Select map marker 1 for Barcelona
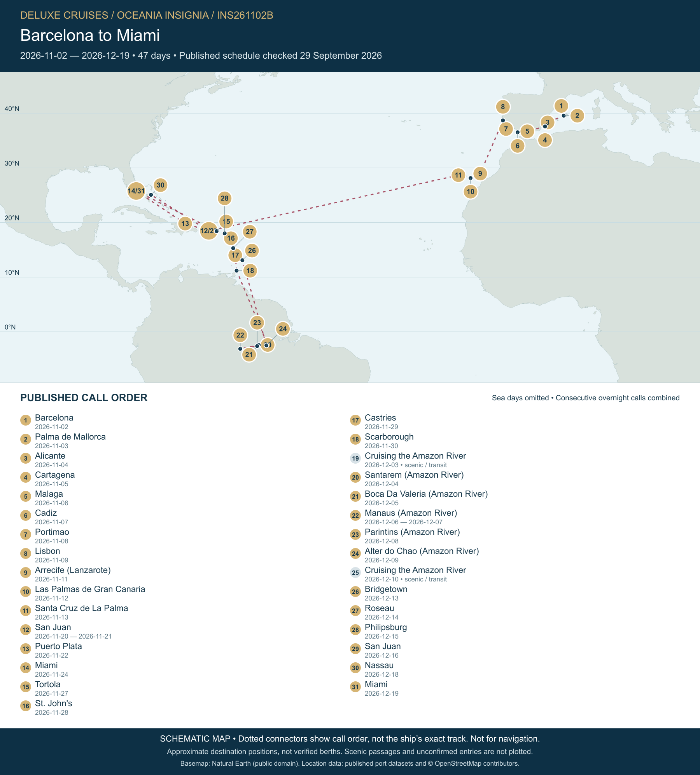Viewport: 700px width, 775px height. point(561,106)
